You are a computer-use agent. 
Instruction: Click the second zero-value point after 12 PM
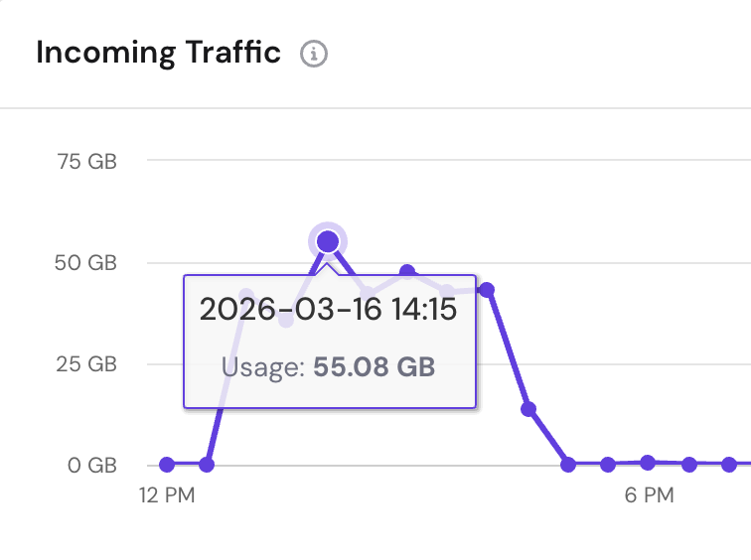(x=207, y=464)
